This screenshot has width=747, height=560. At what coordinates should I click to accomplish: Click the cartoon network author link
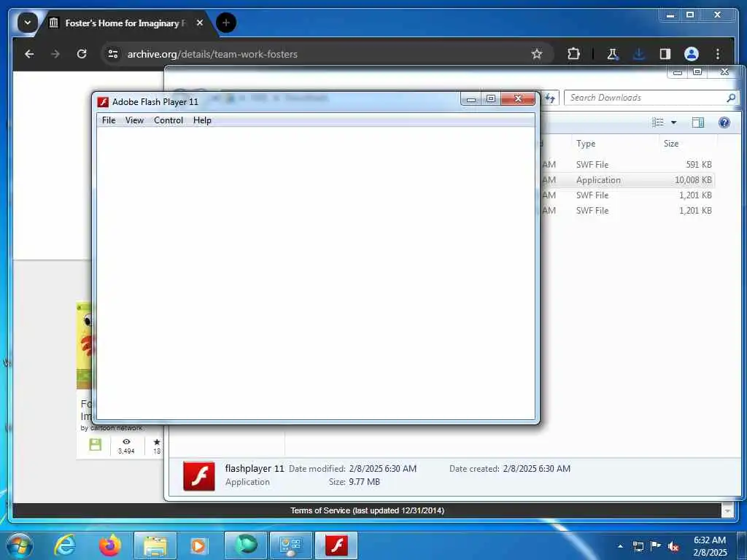click(116, 427)
